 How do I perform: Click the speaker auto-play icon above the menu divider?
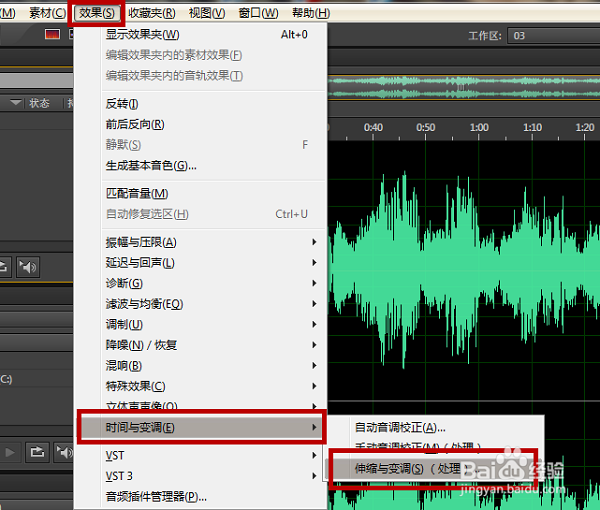pos(29,266)
